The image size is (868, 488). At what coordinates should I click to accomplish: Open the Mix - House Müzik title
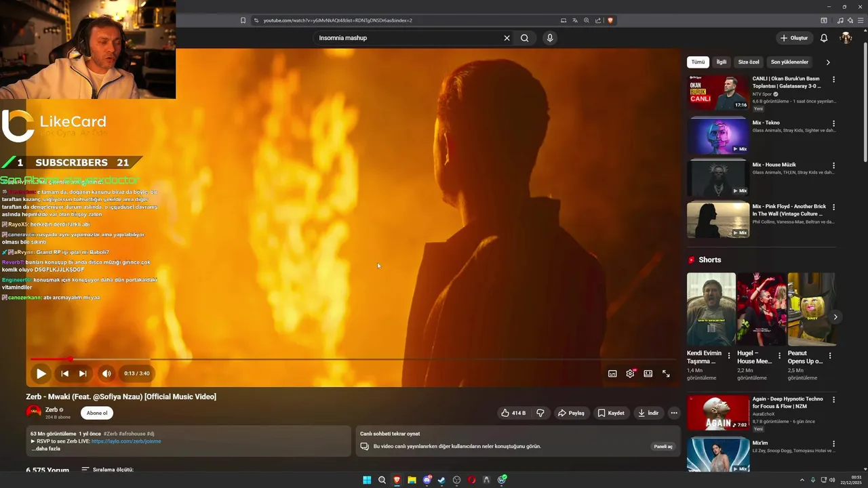[774, 165]
